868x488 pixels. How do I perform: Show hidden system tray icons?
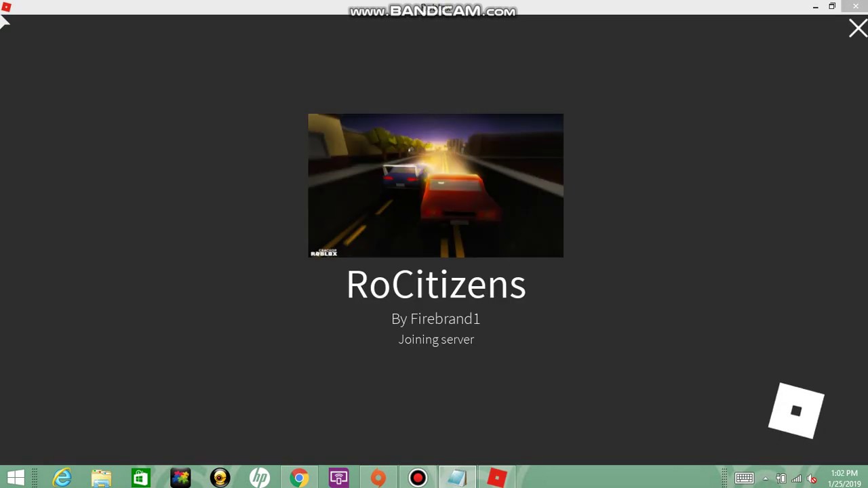click(766, 479)
